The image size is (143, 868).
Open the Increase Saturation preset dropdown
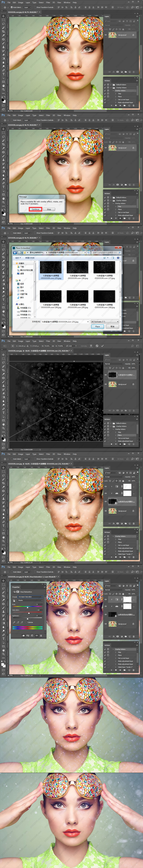coord(30,597)
